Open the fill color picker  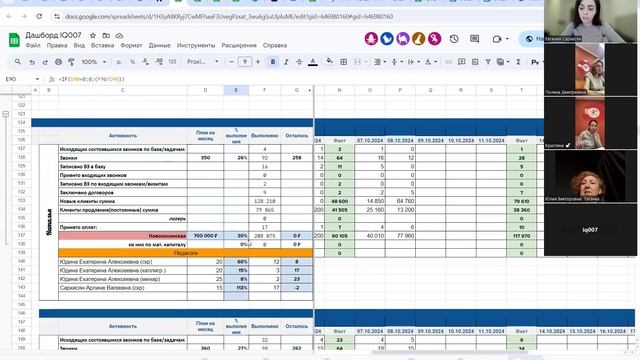329,62
